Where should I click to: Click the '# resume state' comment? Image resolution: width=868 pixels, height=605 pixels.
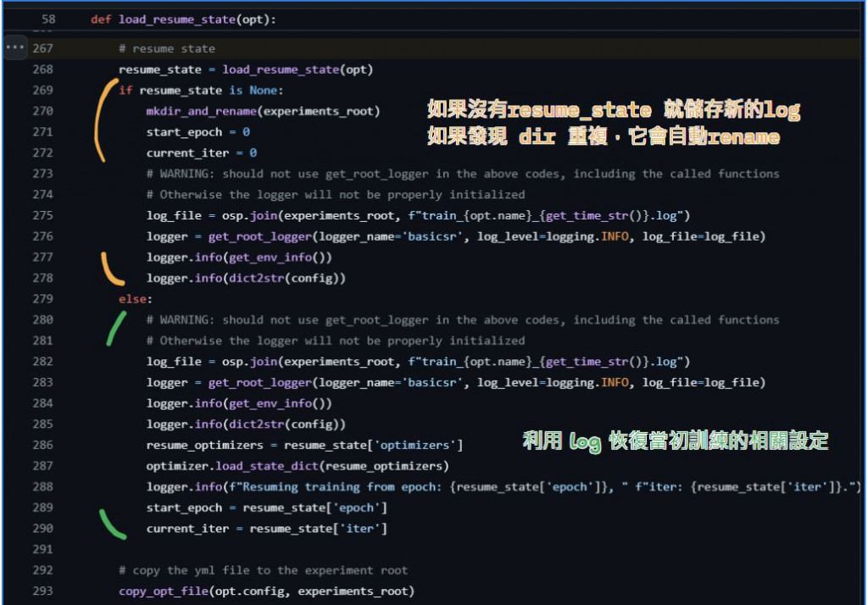167,48
